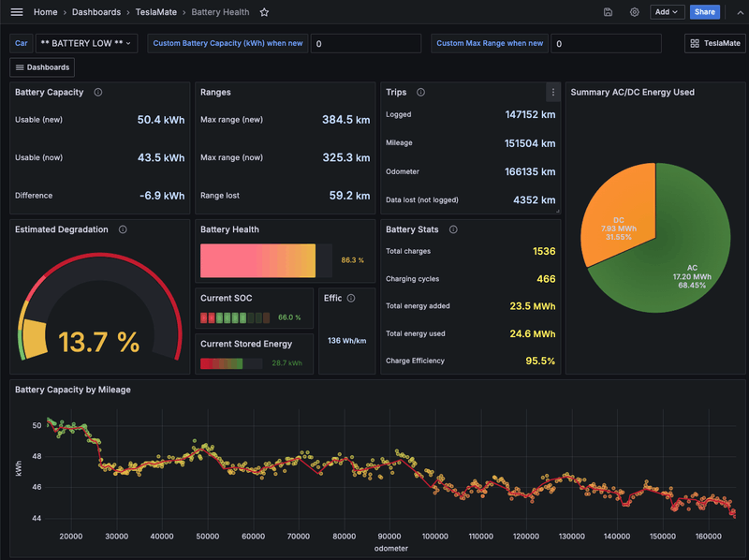
Task: Click the Battery Stats info icon
Action: pyautogui.click(x=452, y=228)
